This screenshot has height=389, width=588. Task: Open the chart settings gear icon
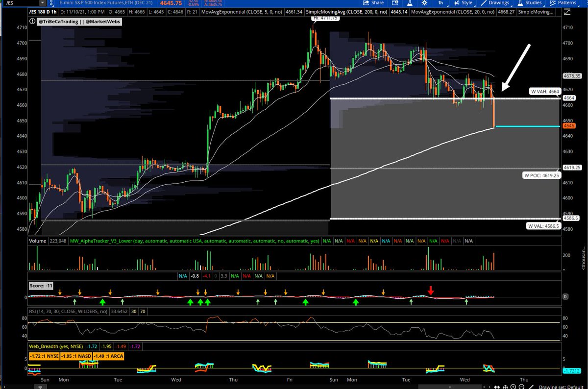click(x=425, y=3)
